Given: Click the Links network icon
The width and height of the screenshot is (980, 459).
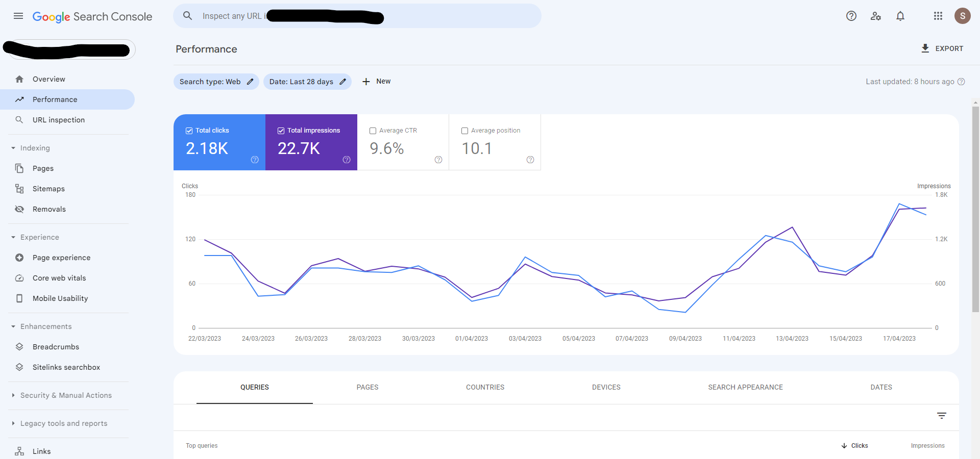Looking at the screenshot, I should click(x=19, y=451).
